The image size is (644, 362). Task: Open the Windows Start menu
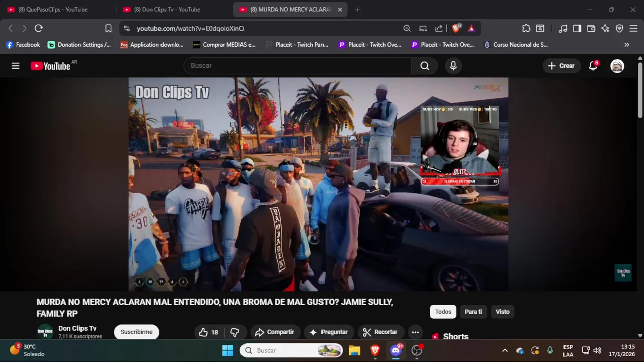[x=228, y=350]
